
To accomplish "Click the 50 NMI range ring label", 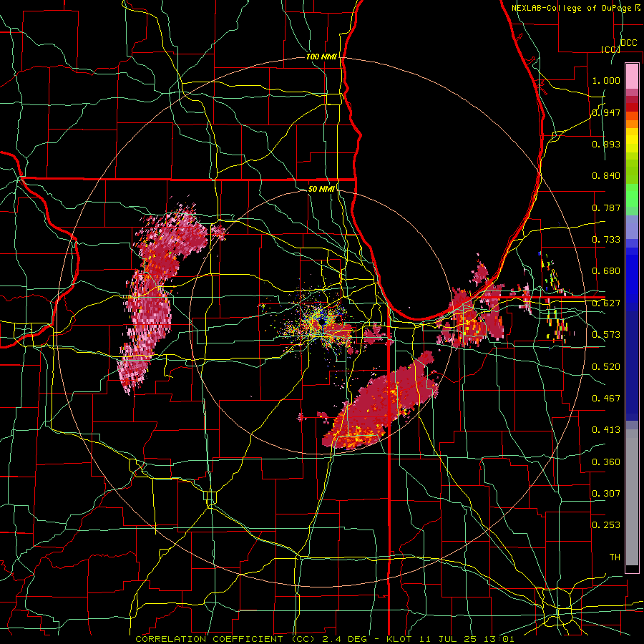I will point(321,189).
